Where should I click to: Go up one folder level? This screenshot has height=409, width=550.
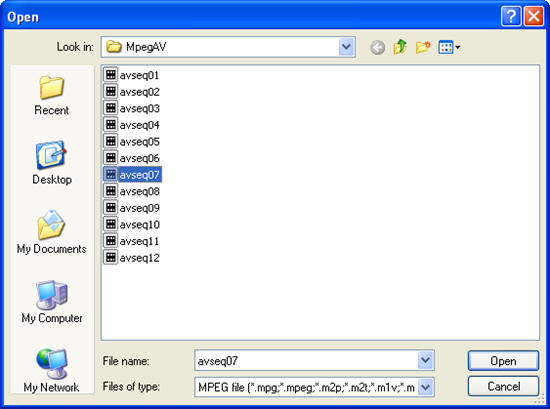coord(400,47)
